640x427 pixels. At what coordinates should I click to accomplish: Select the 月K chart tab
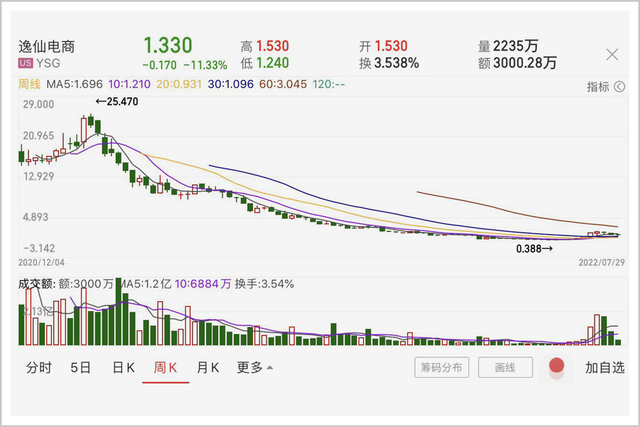pos(208,367)
